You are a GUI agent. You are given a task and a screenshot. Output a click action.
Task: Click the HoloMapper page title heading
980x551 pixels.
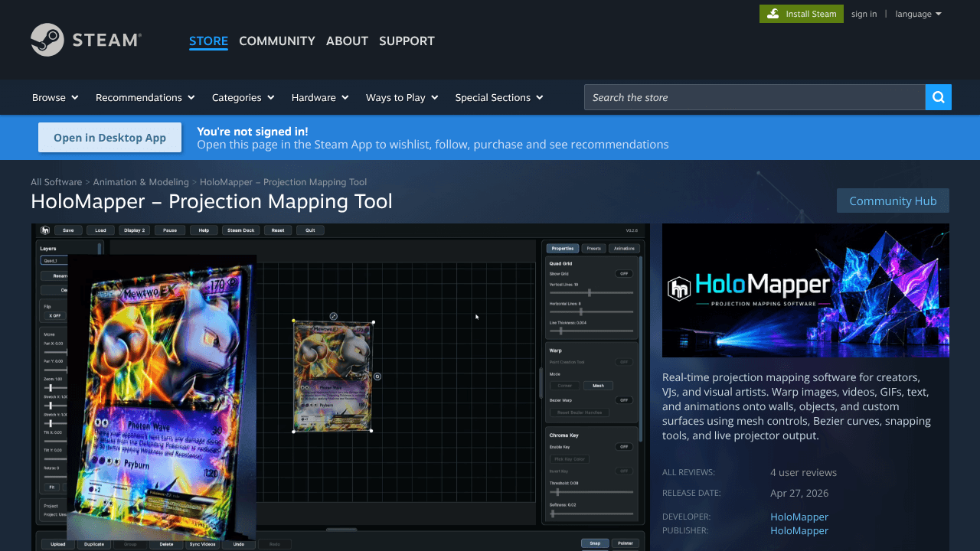(x=211, y=201)
